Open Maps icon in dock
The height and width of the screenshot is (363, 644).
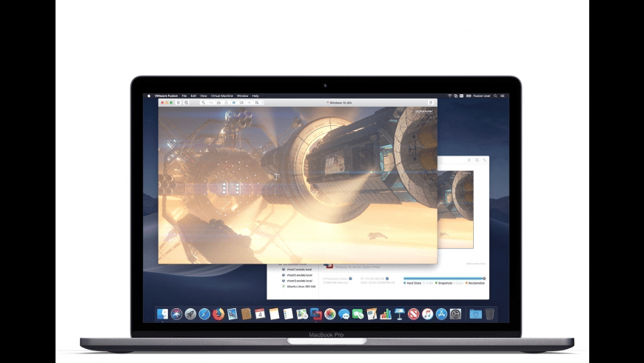(x=302, y=314)
